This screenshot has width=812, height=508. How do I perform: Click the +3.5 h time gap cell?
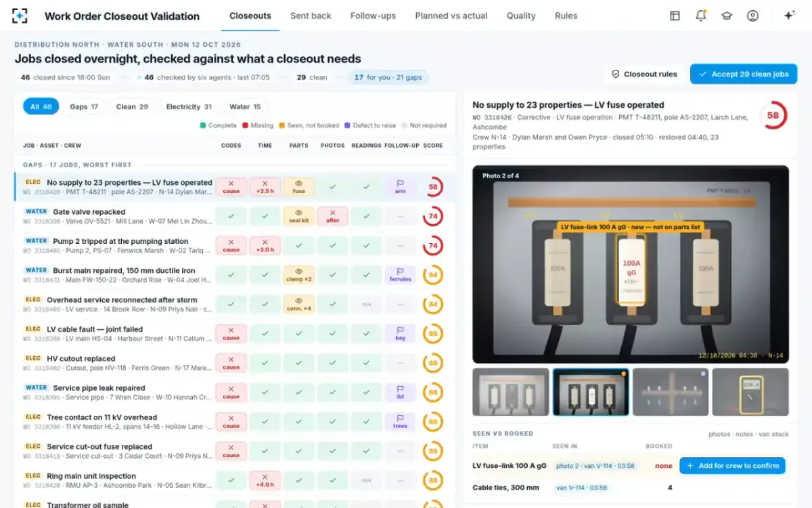tap(265, 187)
